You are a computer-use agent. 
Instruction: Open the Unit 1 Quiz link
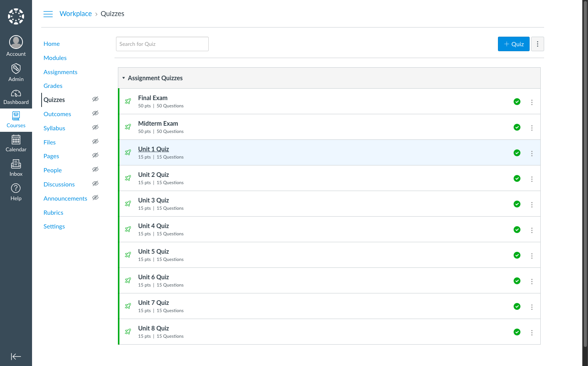click(153, 149)
